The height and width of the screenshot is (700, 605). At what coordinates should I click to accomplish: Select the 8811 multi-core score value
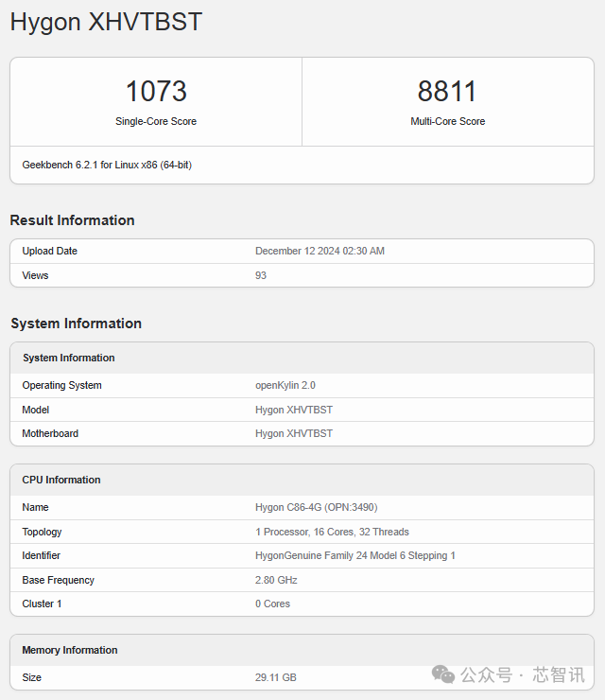447,91
